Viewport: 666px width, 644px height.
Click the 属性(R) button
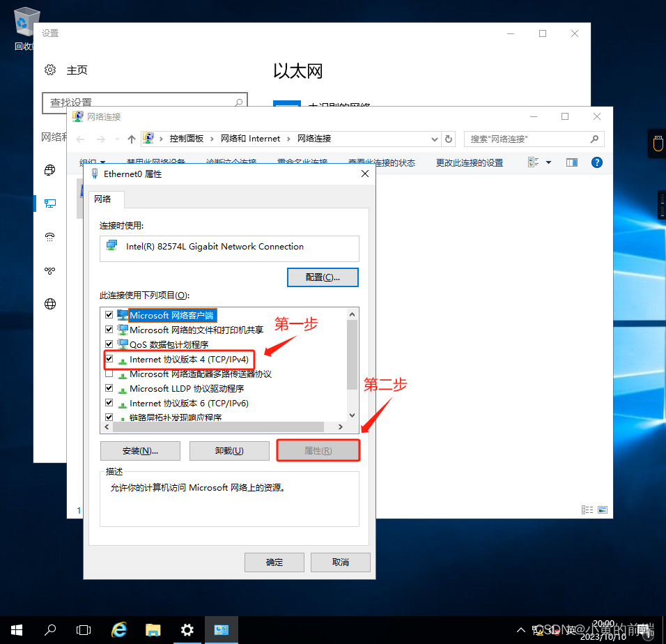pyautogui.click(x=318, y=451)
